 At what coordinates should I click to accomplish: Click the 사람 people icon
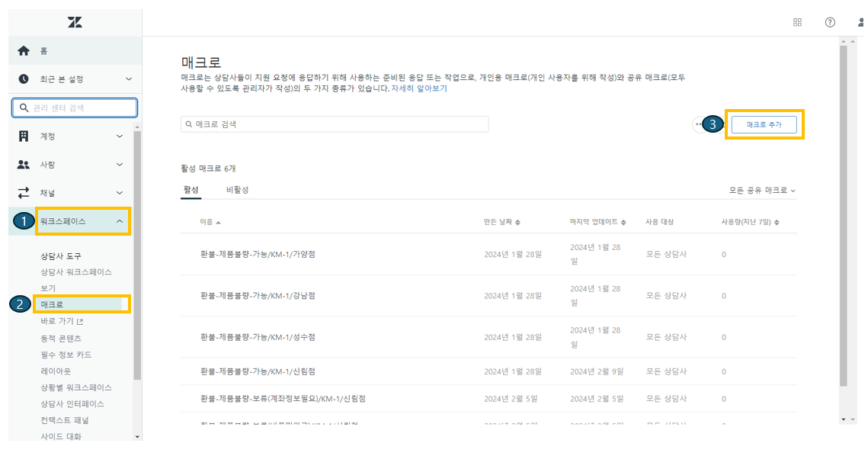coord(23,164)
